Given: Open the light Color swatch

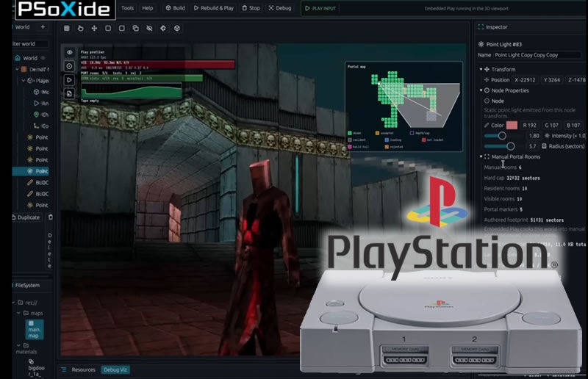Looking at the screenshot, I should 512,125.
